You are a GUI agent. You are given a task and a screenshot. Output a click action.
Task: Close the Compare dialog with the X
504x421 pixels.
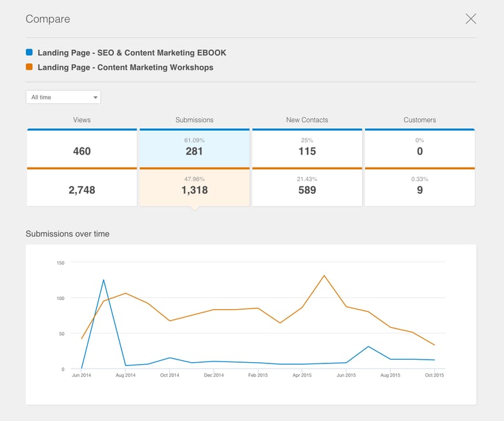[x=470, y=19]
